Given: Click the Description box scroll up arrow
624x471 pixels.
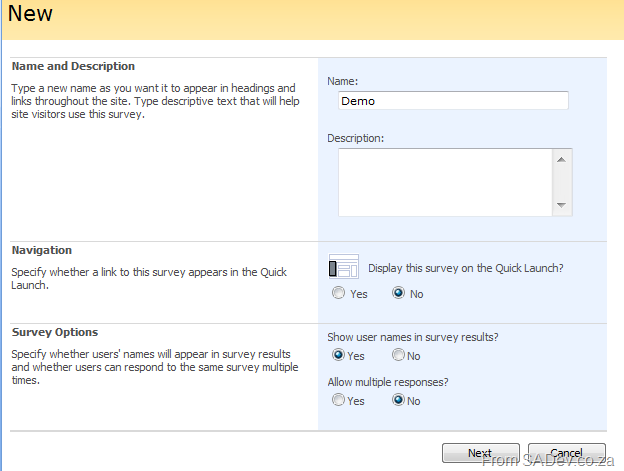Looking at the screenshot, I should (561, 159).
